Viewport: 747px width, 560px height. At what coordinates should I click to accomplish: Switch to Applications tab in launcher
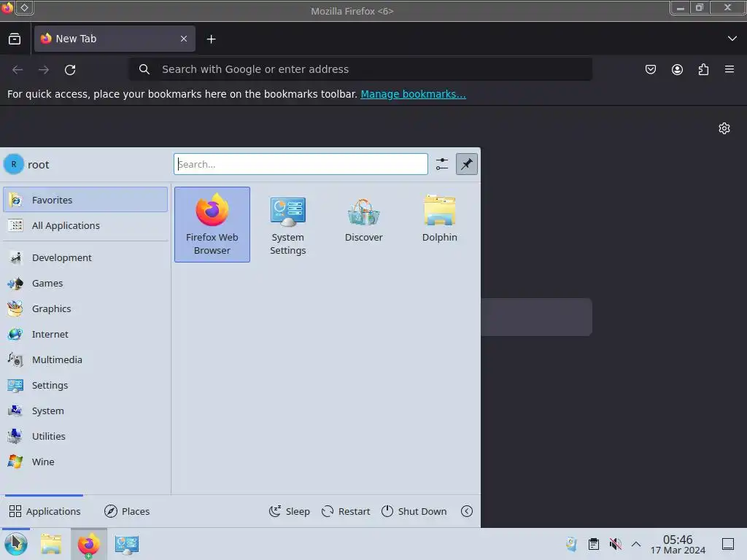pyautogui.click(x=44, y=511)
